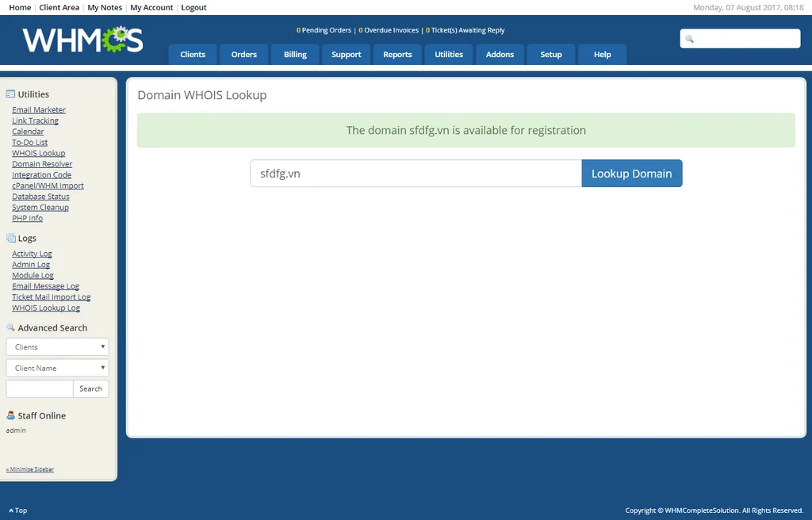
Task: Open the Utilities menu tab
Action: [449, 55]
